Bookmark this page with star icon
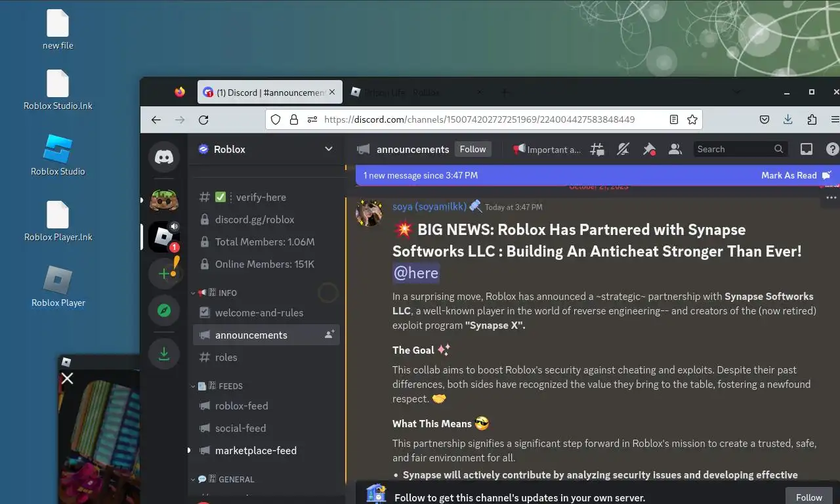Image resolution: width=840 pixels, height=504 pixels. 692,119
